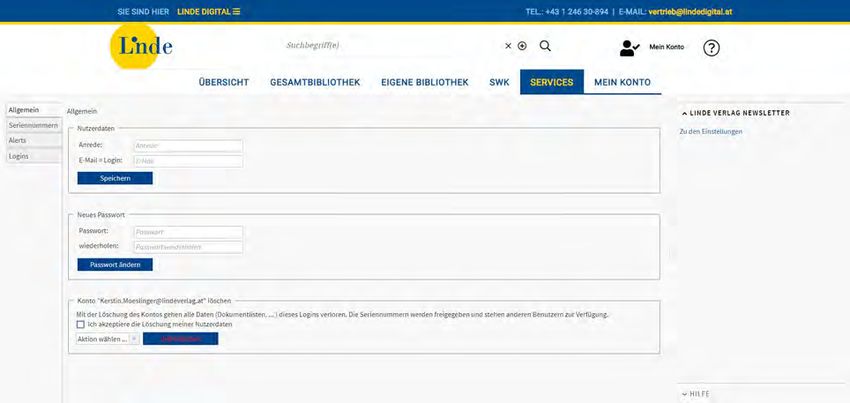The width and height of the screenshot is (850, 403).
Task: Open help via question mark icon
Action: 711,47
